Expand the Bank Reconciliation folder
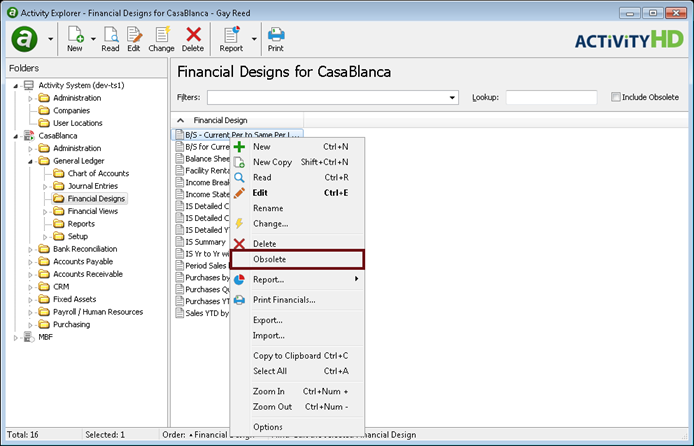Viewport: 694px width, 446px height. tap(31, 250)
